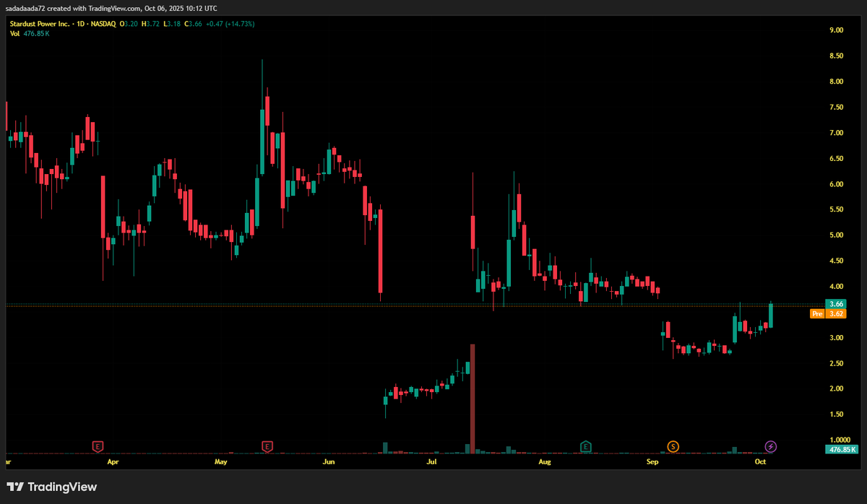Click the orange Pre 3.62 pre-market label

(x=828, y=314)
